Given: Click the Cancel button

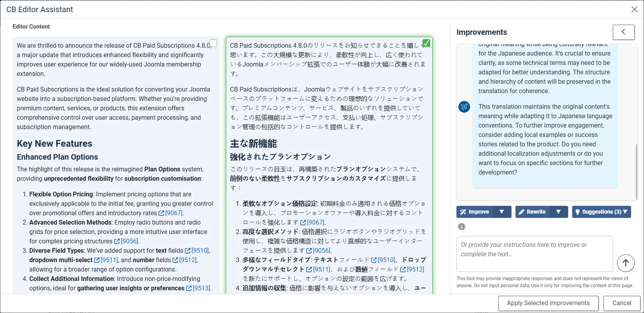Looking at the screenshot, I should pyautogui.click(x=622, y=303).
